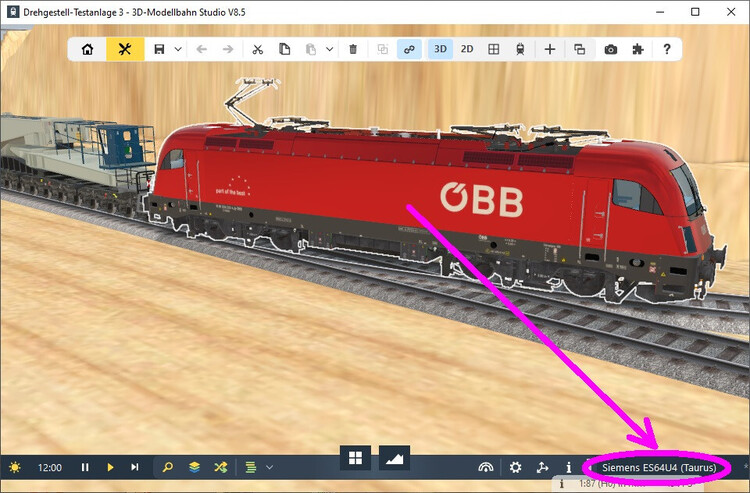This screenshot has height=493, width=750.
Task: Click the 12:00 simulation time
Action: (50, 468)
